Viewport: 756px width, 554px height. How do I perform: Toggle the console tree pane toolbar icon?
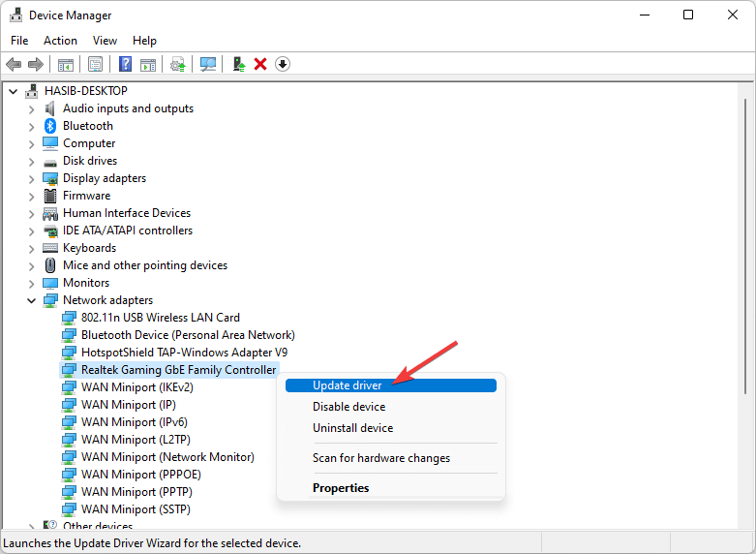(x=66, y=64)
